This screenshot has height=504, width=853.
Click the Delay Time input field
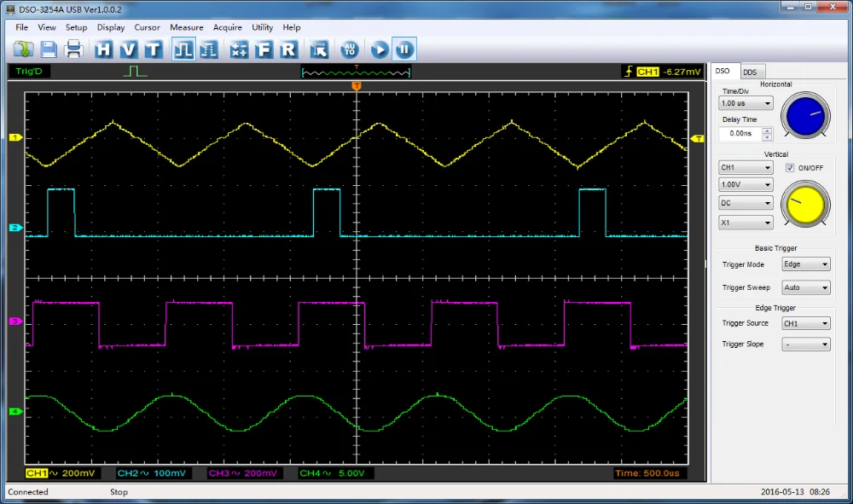pyautogui.click(x=740, y=134)
